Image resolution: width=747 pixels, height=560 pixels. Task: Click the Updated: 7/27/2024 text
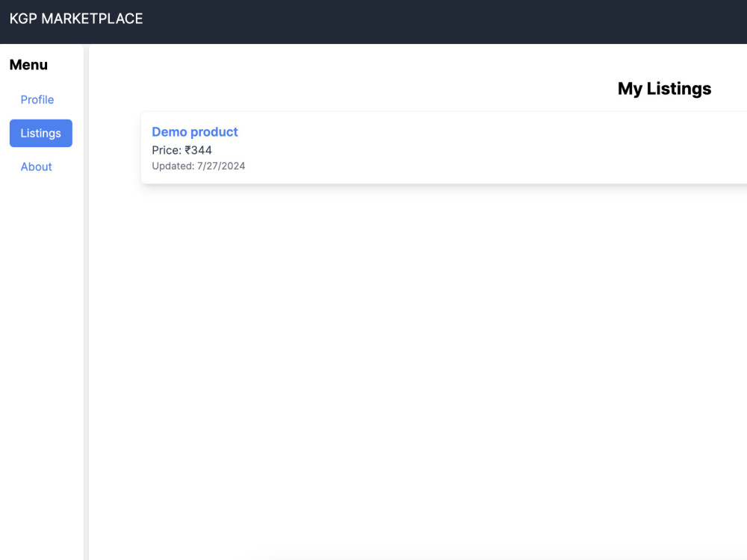199,167
